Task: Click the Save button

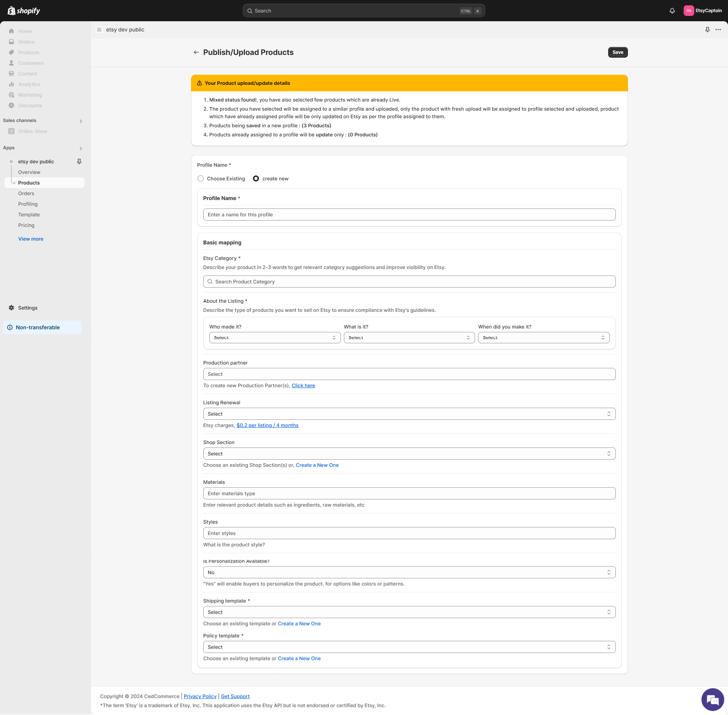Action: coord(618,52)
